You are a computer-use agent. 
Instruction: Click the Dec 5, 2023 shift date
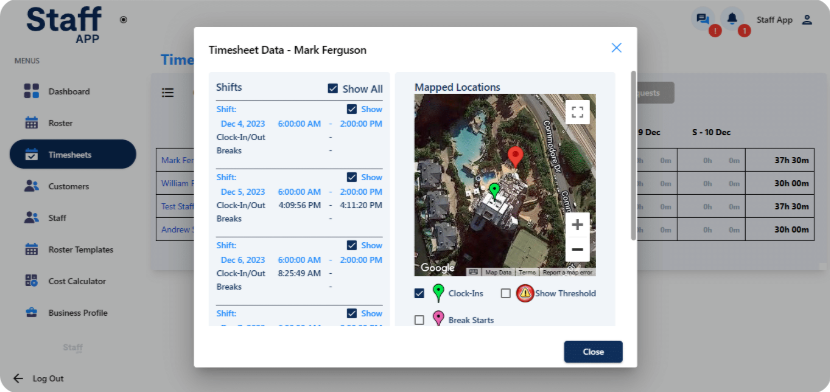pos(243,192)
